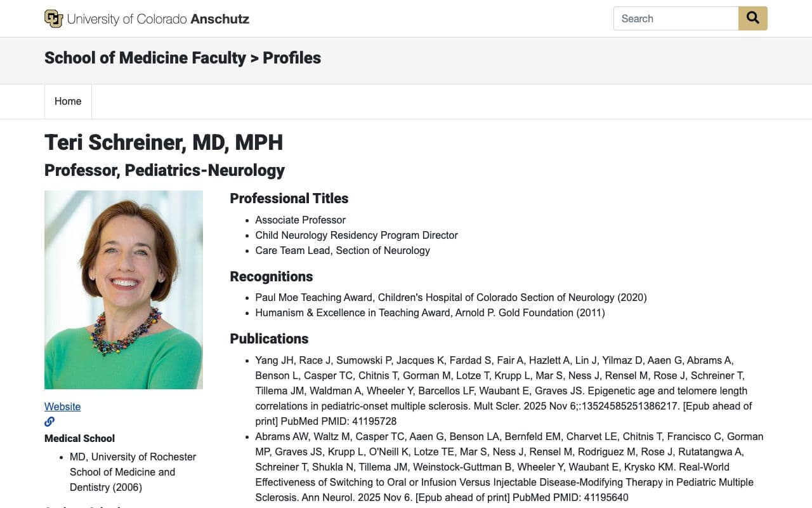The width and height of the screenshot is (812, 508).
Task: Click the publication with PMID 41195728
Action: 504,391
